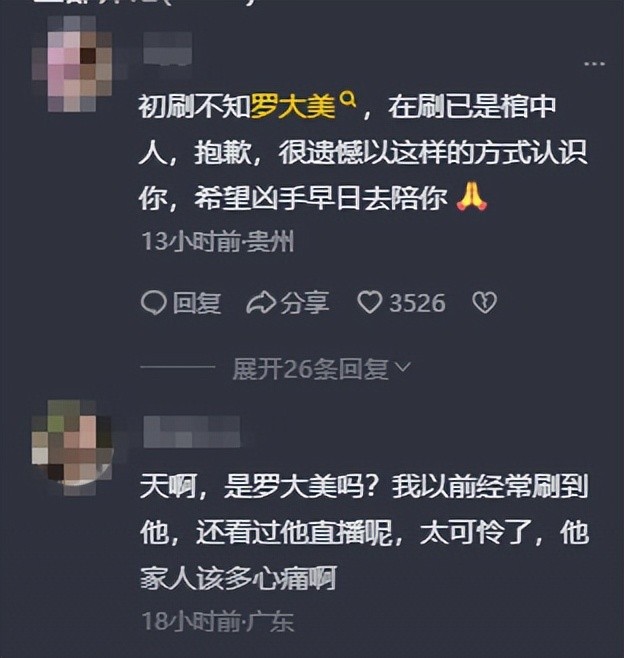Click the second commenter's blurred username
Screen dimensions: 624x658
tap(192, 432)
